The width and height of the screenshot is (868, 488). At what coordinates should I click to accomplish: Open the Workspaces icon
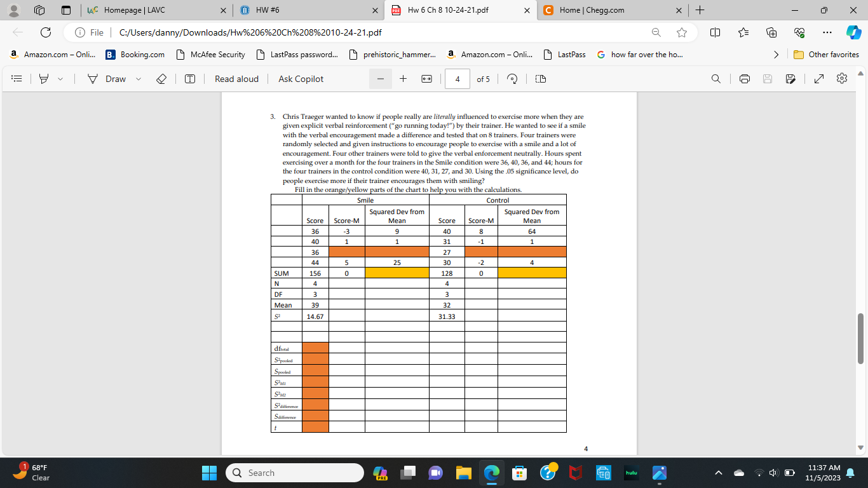tap(39, 10)
